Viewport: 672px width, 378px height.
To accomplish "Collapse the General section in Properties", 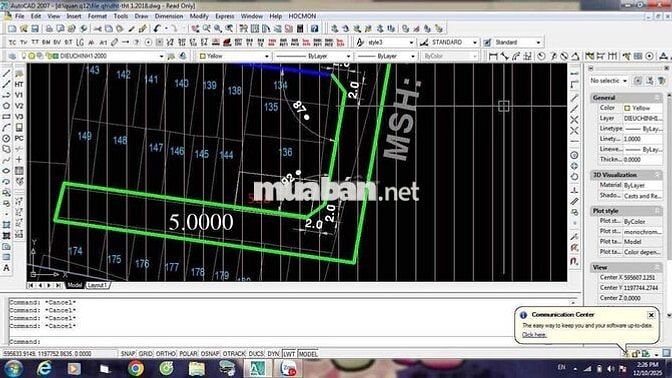I will click(657, 98).
